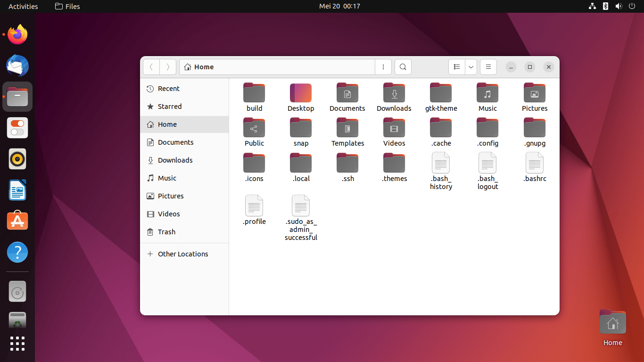Open the Files app menu in top bar
This screenshot has width=644, height=362.
[67, 6]
